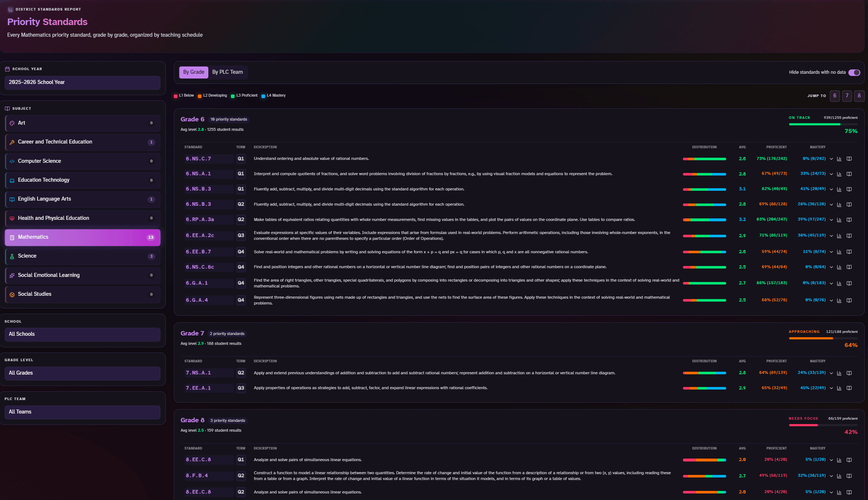This screenshot has width=868, height=500.
Task: Open chart icon for standard 6.NS.C.7
Action: [x=839, y=159]
